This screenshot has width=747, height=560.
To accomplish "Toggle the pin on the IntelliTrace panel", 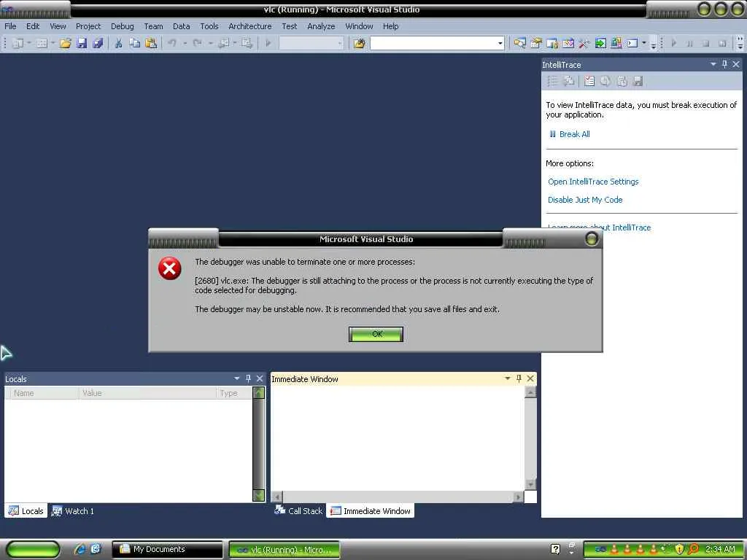I will (x=724, y=64).
